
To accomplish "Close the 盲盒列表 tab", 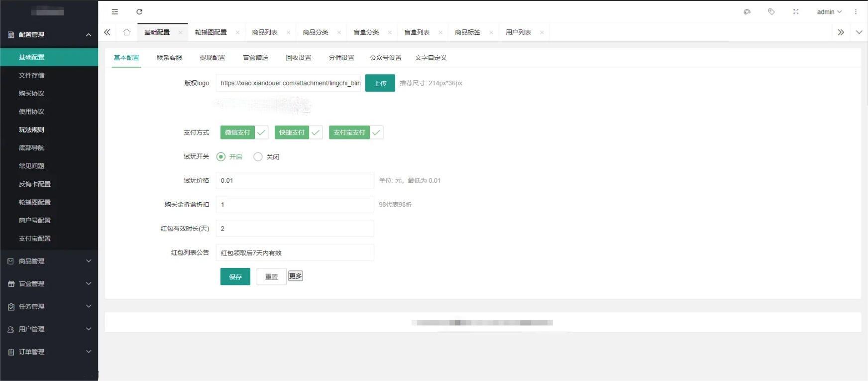I will tap(440, 32).
